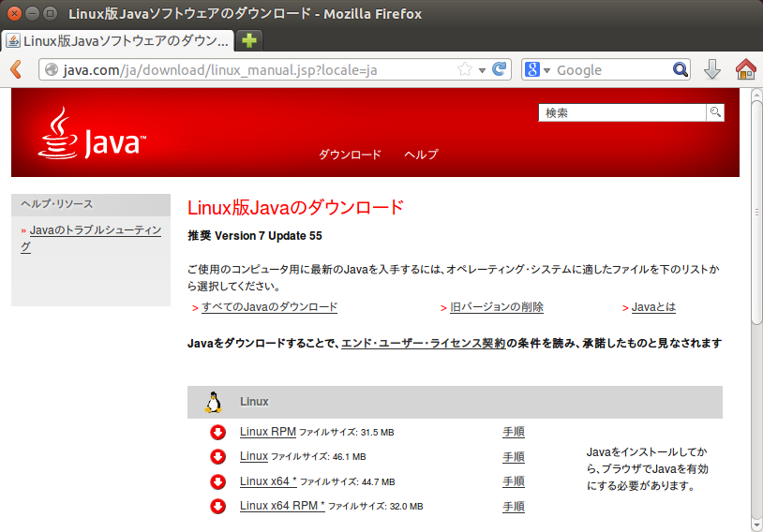The width and height of the screenshot is (763, 532).
Task: Click download icon beside Linux 46.1 MB
Action: click(x=217, y=457)
